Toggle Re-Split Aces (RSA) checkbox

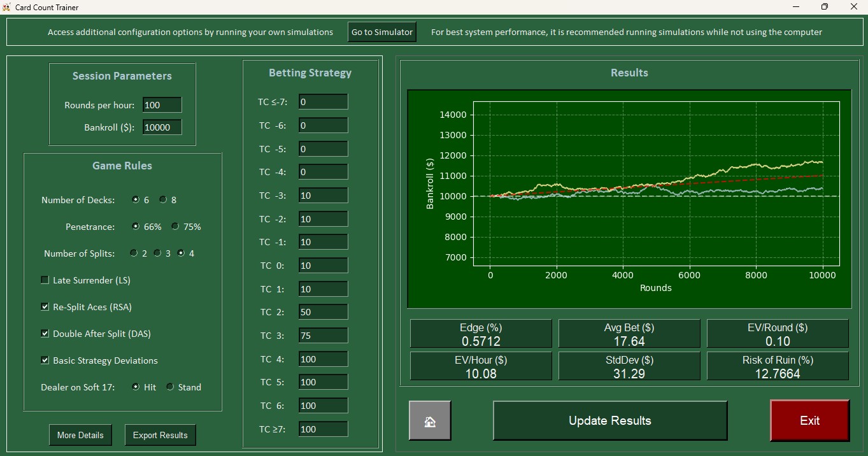coord(45,307)
